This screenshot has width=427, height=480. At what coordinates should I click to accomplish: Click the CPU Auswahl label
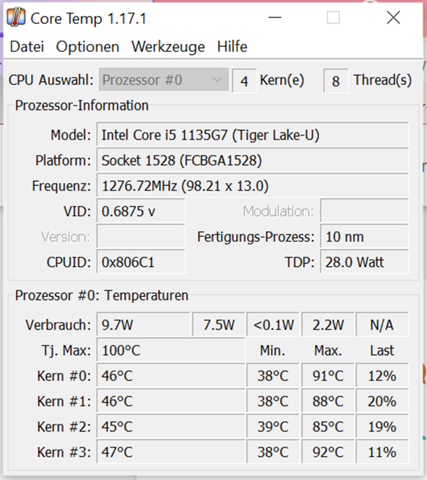[51, 80]
